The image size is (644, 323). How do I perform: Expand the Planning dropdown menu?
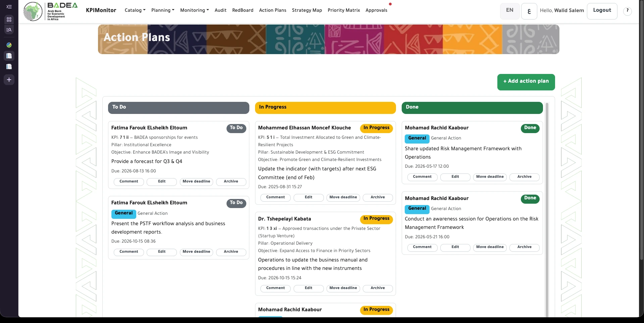pos(163,10)
